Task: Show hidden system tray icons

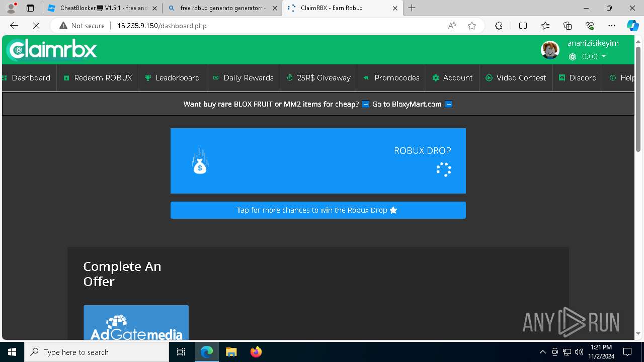Action: point(542,352)
